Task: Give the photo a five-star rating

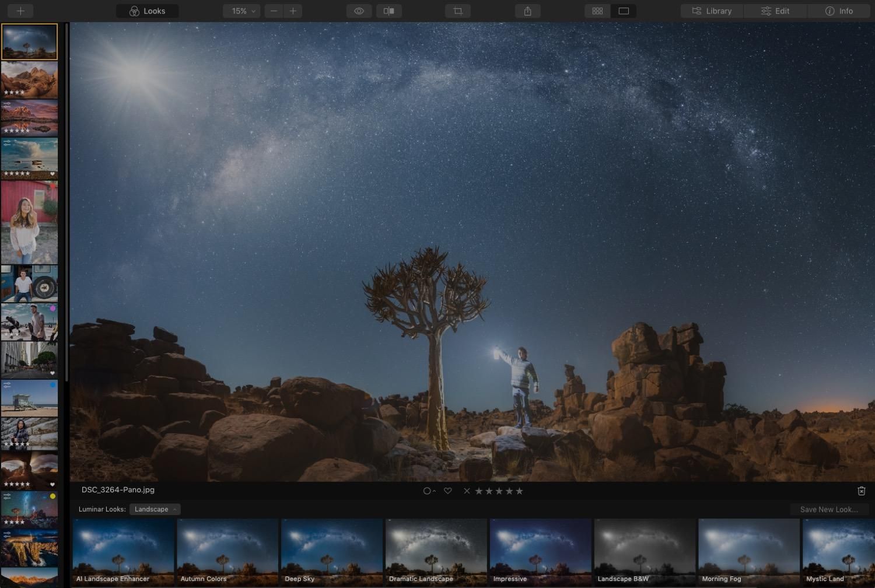Action: pos(520,491)
